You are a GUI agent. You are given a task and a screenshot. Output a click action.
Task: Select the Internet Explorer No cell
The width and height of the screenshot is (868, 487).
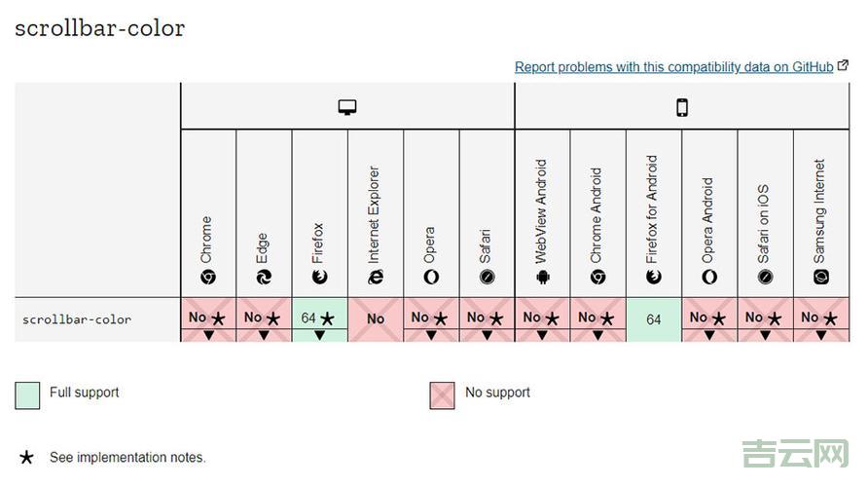(x=376, y=319)
